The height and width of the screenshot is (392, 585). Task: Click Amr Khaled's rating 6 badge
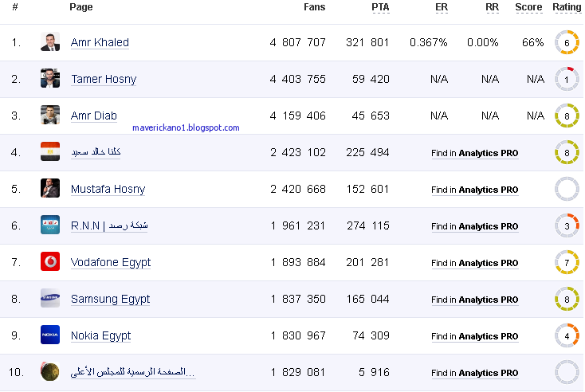pyautogui.click(x=567, y=42)
